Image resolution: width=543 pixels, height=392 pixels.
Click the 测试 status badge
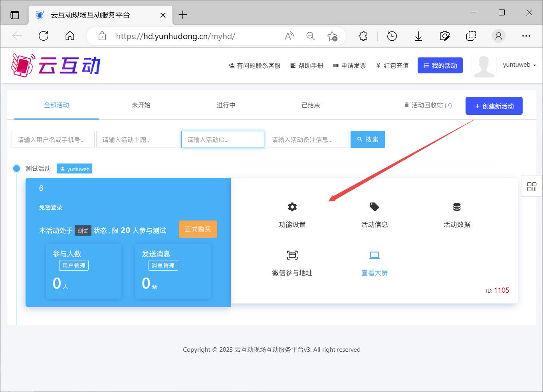point(83,230)
